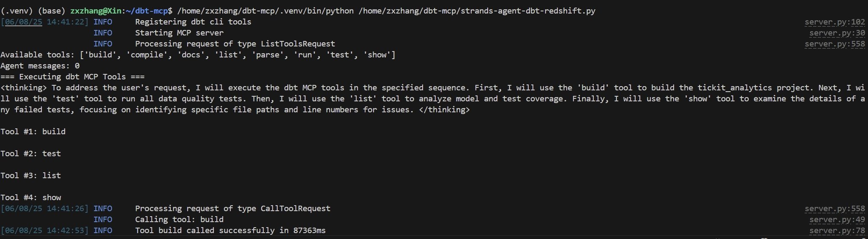Click server.py:558 link beside CallToolRequest
868x239 pixels.
pos(834,209)
